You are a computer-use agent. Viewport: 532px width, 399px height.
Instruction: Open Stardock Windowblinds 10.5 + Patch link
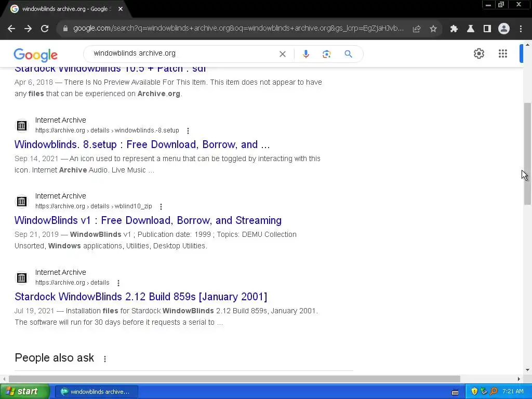(110, 69)
